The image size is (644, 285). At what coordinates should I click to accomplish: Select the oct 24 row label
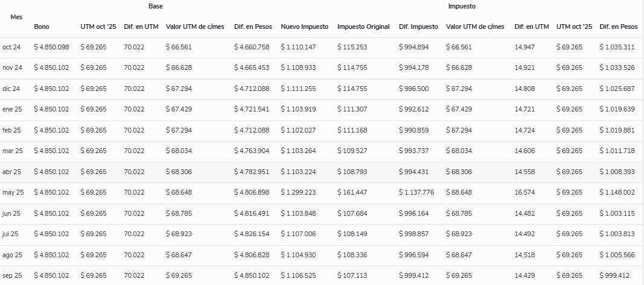(11, 47)
